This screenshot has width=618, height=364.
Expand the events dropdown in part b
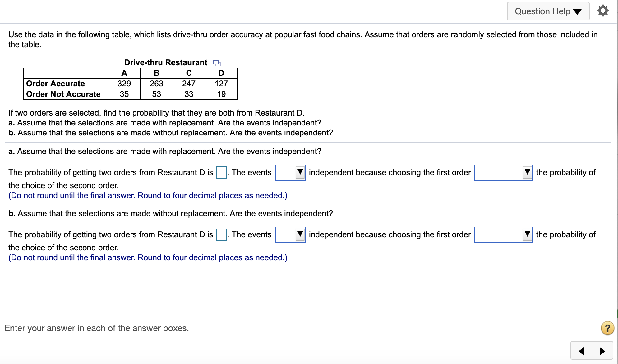[290, 235]
